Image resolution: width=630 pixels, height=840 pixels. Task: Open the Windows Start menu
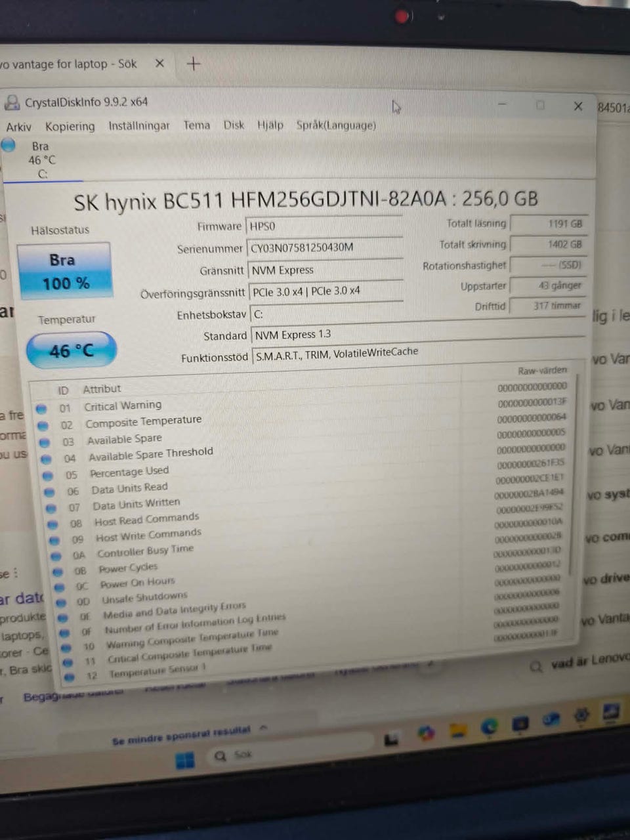point(185,760)
